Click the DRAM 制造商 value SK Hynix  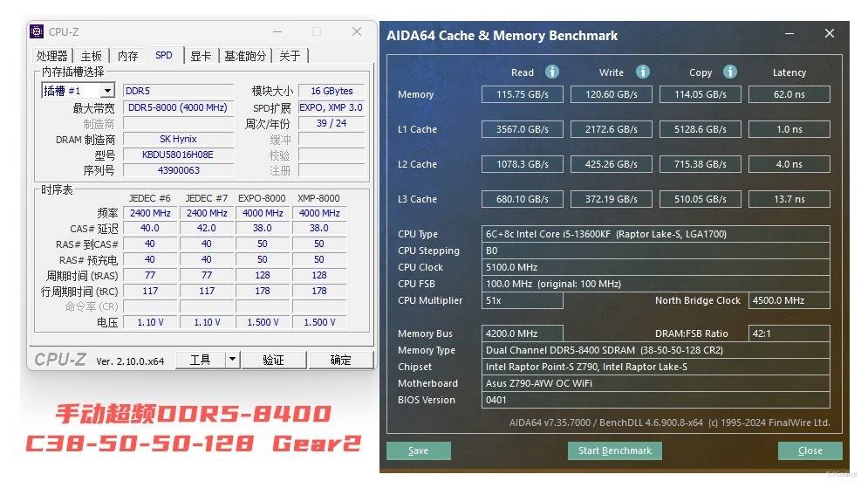click(x=178, y=139)
